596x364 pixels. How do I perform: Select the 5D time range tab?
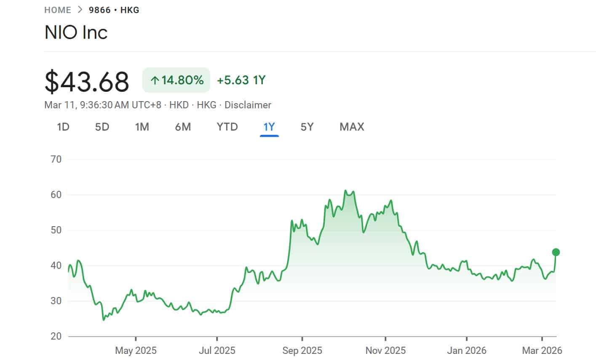(102, 127)
